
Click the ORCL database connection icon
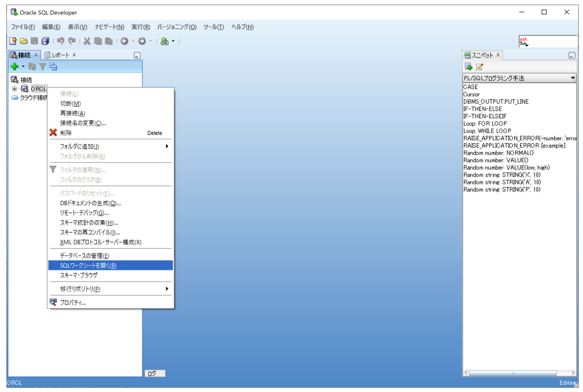click(x=25, y=89)
